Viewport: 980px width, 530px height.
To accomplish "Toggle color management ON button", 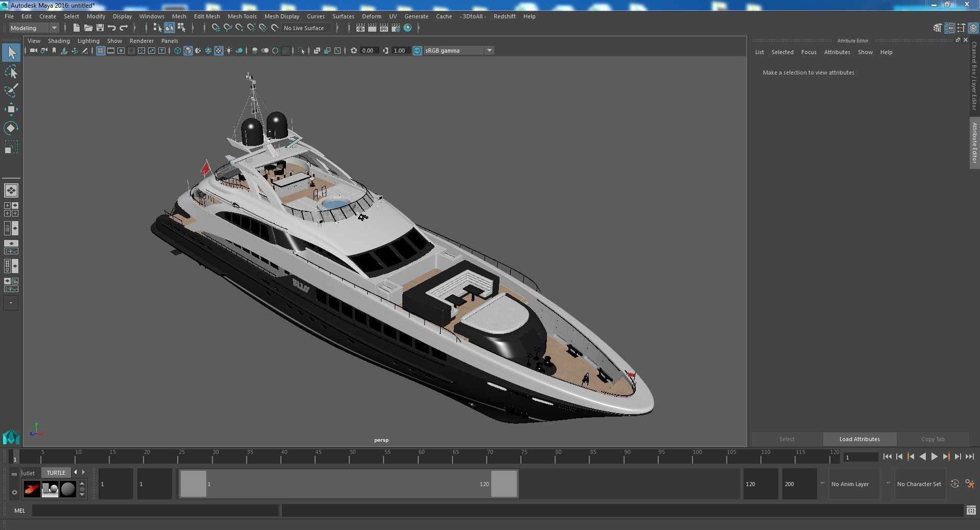I will pyautogui.click(x=417, y=51).
